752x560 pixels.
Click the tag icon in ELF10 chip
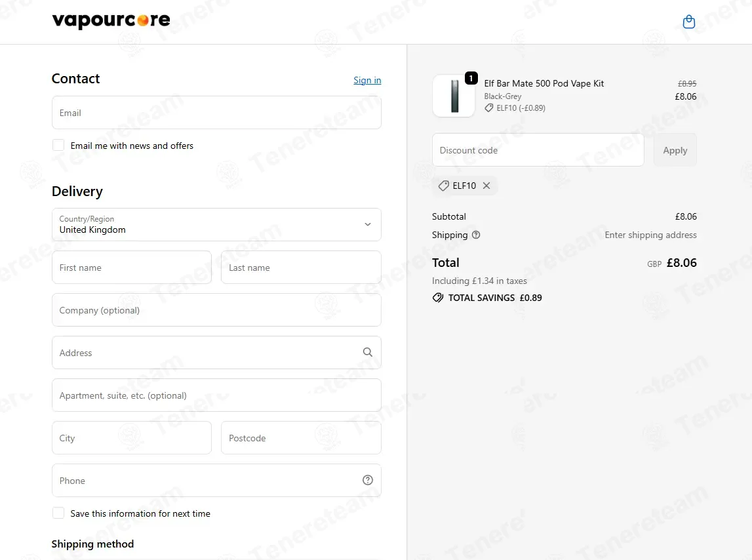(x=444, y=186)
